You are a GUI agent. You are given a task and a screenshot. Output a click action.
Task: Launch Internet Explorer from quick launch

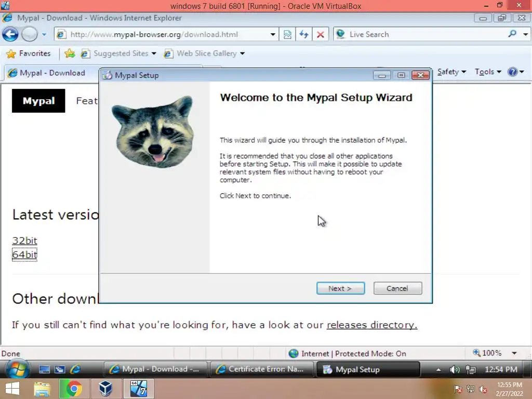pyautogui.click(x=75, y=369)
